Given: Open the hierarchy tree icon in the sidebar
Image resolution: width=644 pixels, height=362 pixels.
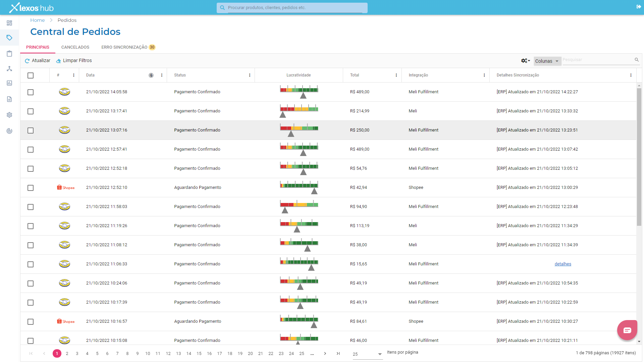Looking at the screenshot, I should pos(9,69).
